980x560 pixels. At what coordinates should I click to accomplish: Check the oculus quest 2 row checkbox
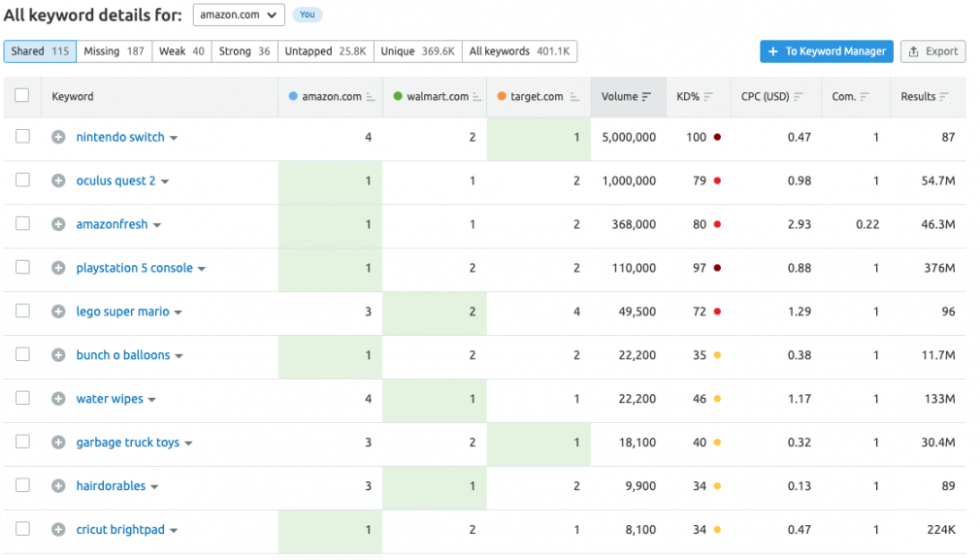[22, 180]
